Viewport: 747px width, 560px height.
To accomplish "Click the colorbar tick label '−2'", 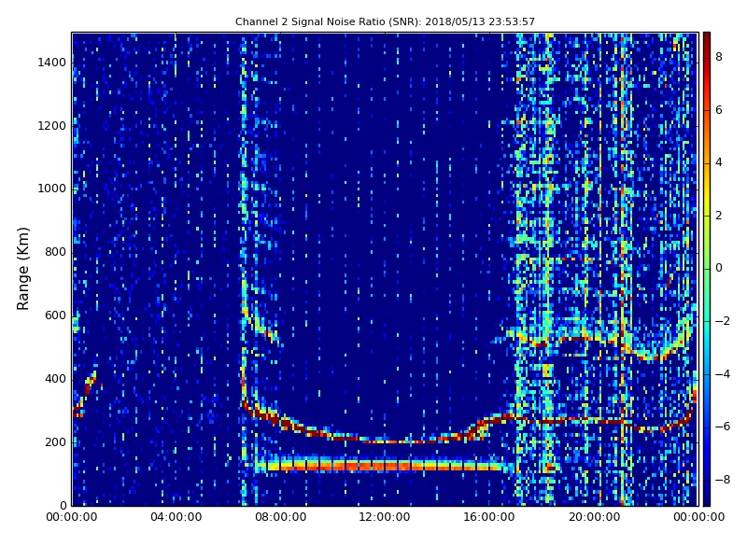I will click(722, 321).
